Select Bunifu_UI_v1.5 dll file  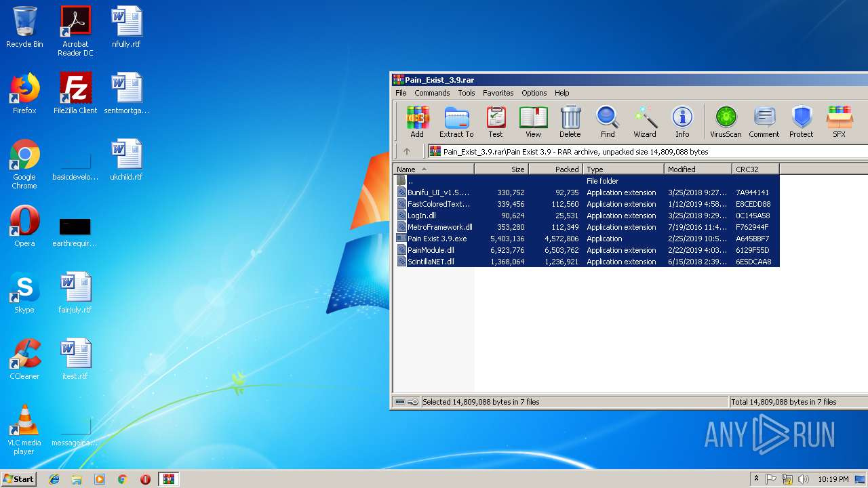click(587, 192)
